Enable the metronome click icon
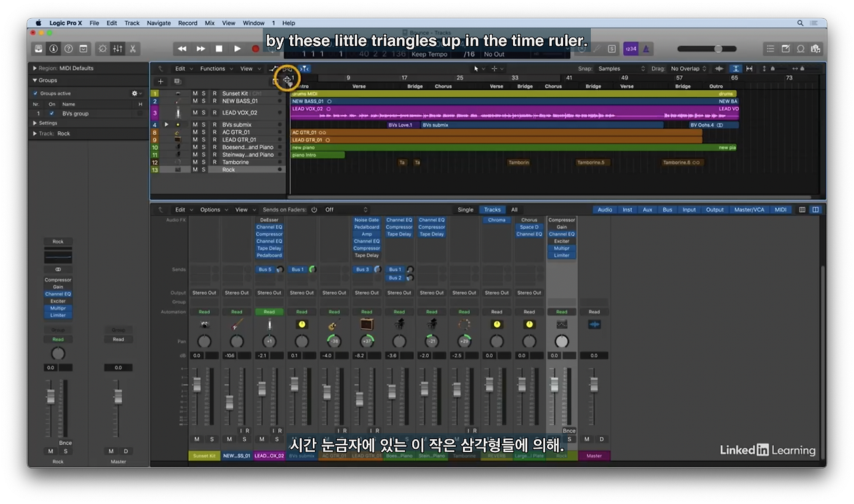This screenshot has width=854, height=504. coord(647,49)
